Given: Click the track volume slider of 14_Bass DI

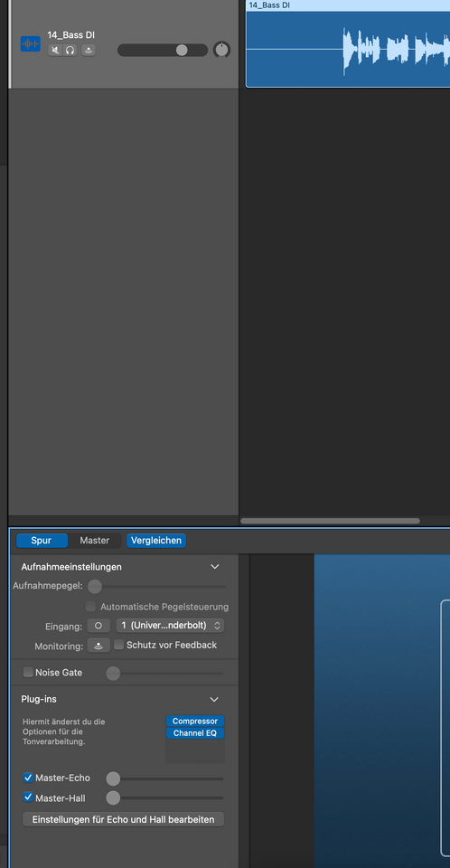Looking at the screenshot, I should (x=163, y=51).
